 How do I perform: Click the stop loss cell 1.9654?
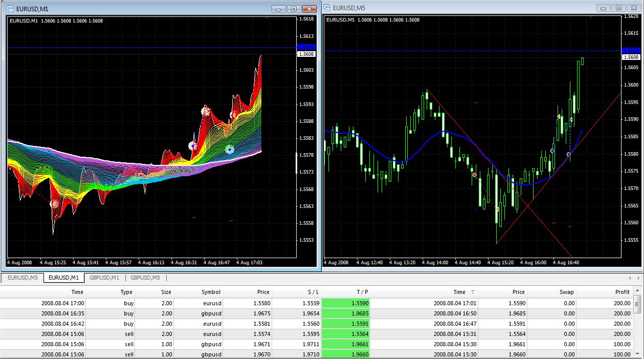(x=297, y=313)
